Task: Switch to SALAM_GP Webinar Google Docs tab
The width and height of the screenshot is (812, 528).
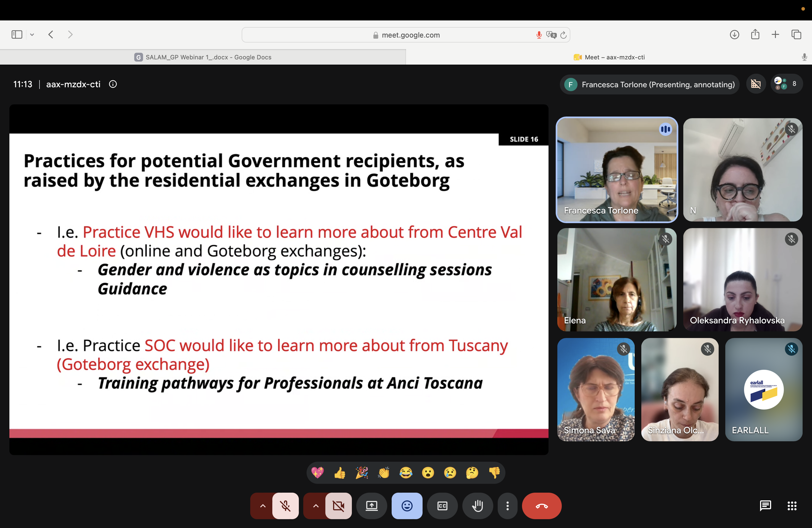Action: coord(203,57)
